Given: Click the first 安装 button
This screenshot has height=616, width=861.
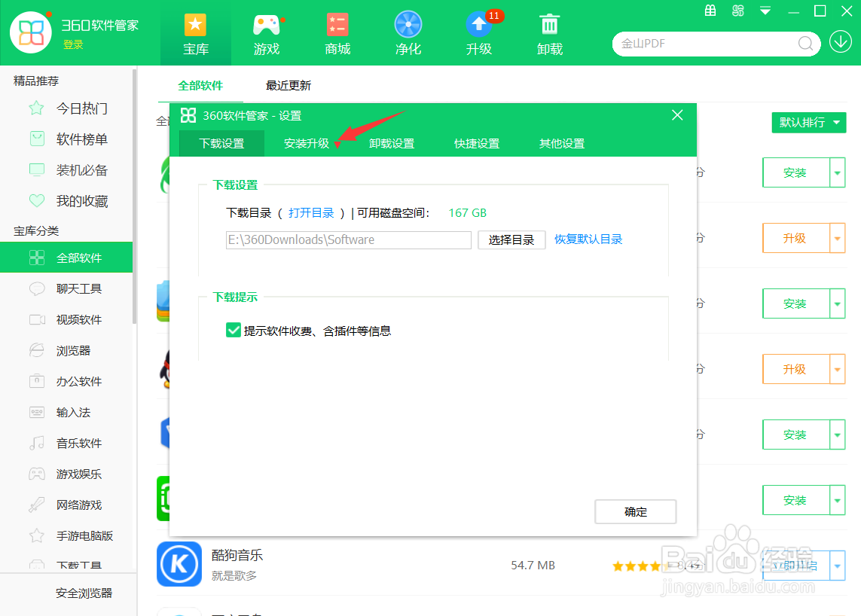Looking at the screenshot, I should click(x=795, y=172).
